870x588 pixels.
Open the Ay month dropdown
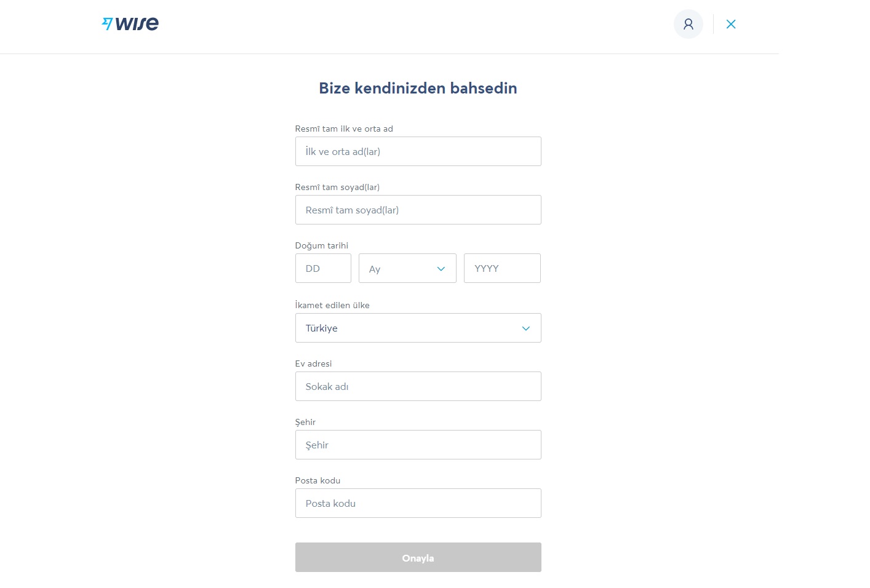pos(407,268)
